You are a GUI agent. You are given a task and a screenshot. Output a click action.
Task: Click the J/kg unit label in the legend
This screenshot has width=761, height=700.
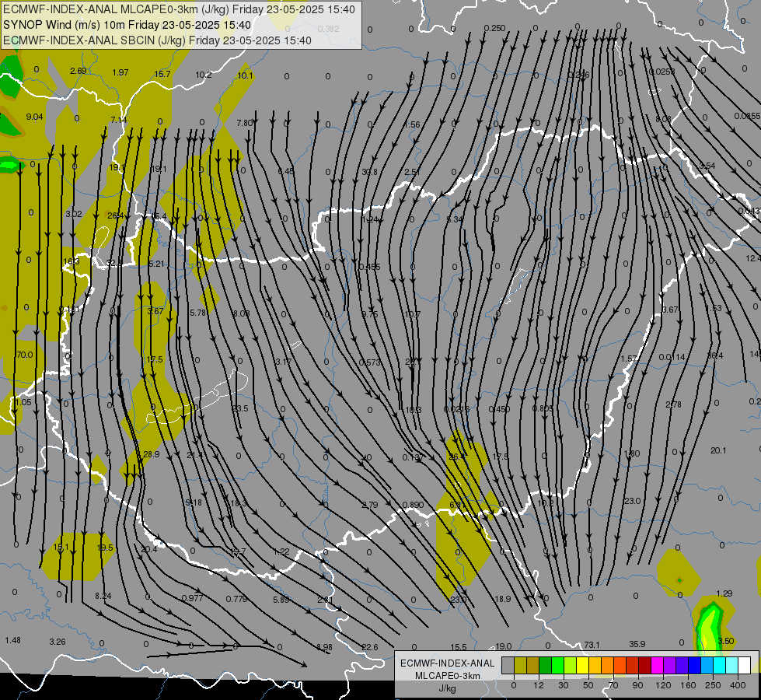pyautogui.click(x=447, y=688)
